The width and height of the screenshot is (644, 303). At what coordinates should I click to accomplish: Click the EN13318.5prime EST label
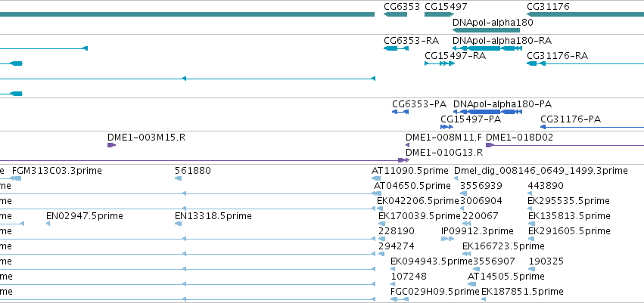213,216
